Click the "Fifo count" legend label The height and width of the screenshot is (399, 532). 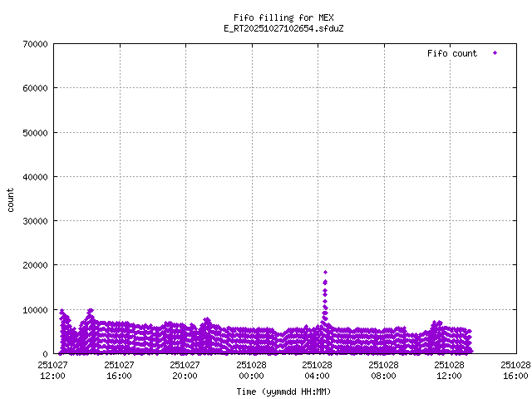click(452, 53)
